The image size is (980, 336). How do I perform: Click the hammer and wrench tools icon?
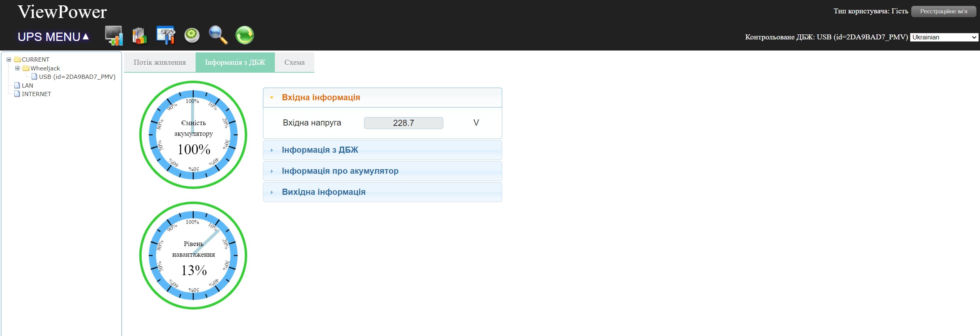166,36
